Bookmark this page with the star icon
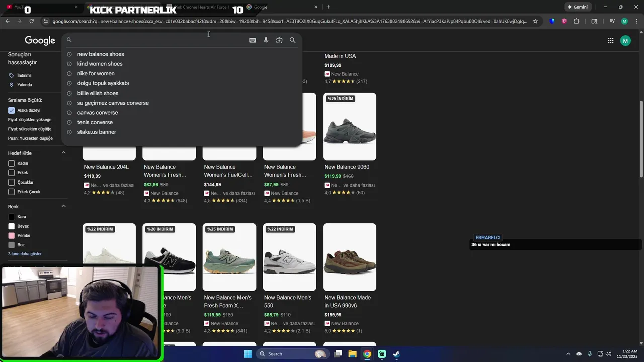 (x=535, y=21)
